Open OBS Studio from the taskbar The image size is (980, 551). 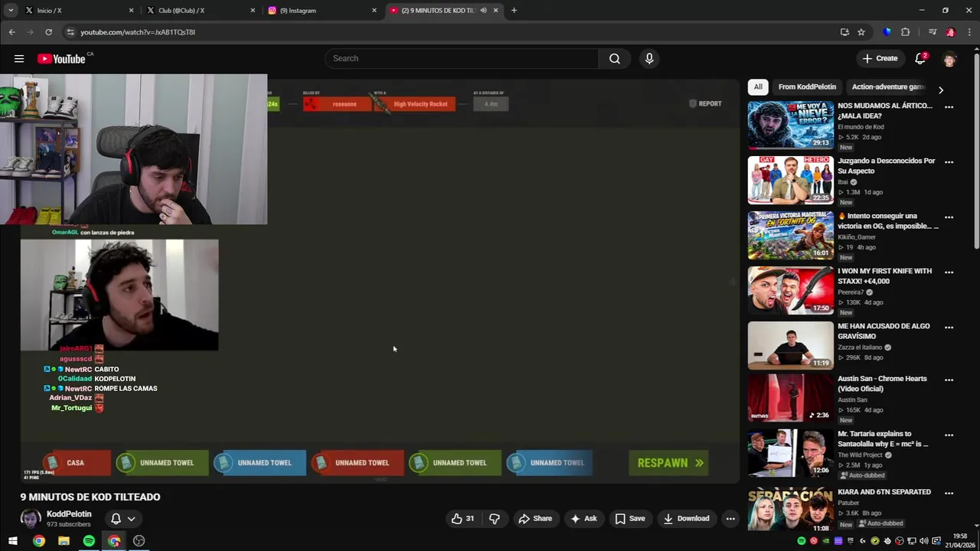(139, 541)
